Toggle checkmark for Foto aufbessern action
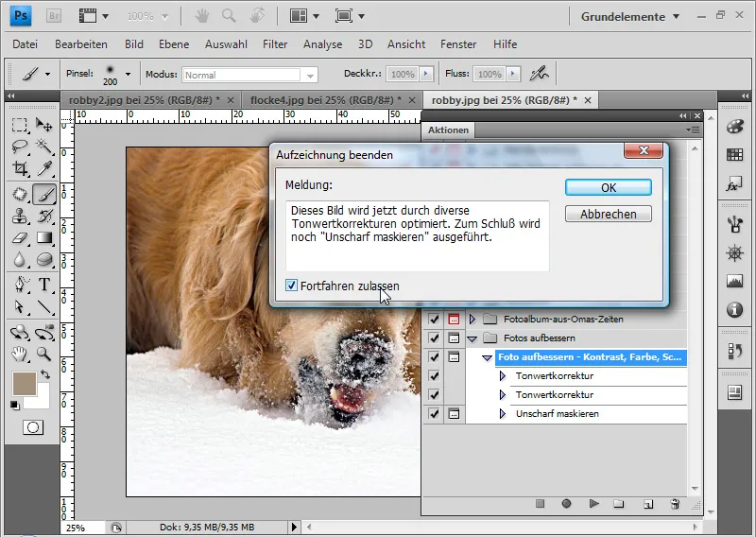Screen dimensions: 756x537 pos(434,357)
